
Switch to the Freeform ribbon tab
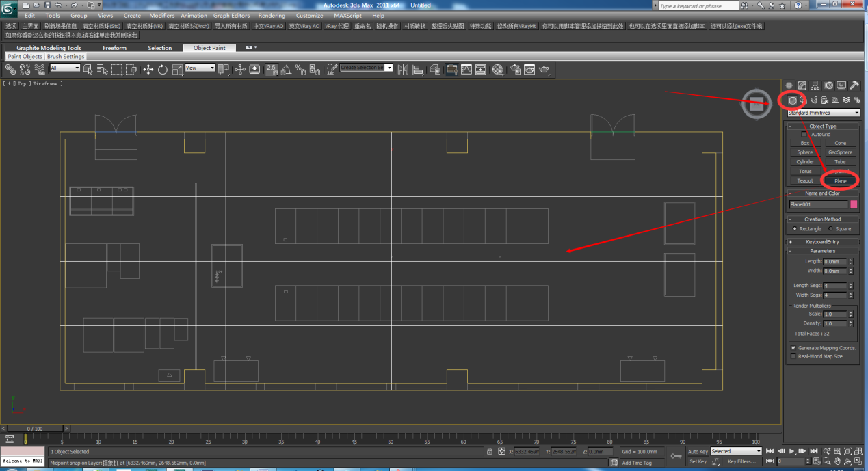click(x=114, y=48)
